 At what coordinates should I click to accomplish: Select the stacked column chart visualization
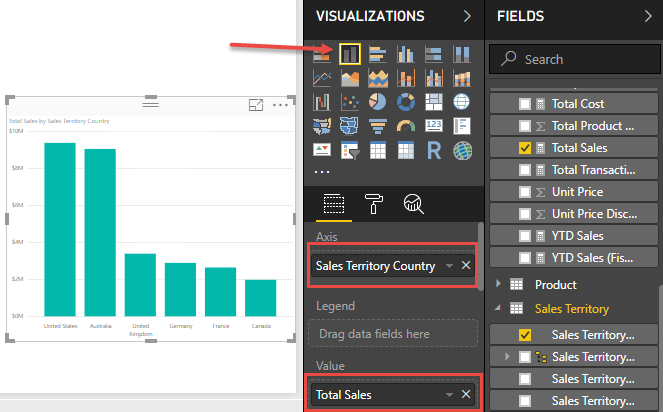click(350, 54)
